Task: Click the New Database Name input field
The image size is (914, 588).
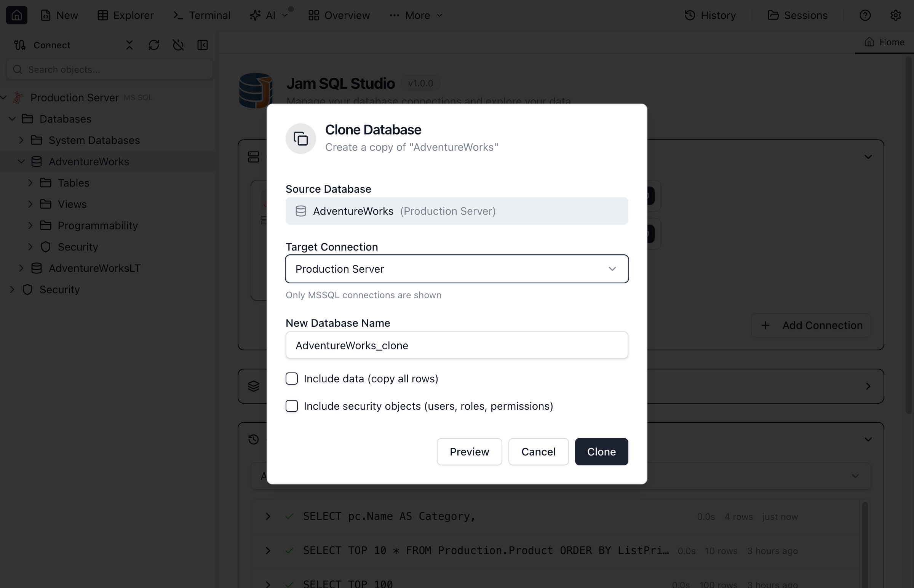Action: (x=457, y=345)
